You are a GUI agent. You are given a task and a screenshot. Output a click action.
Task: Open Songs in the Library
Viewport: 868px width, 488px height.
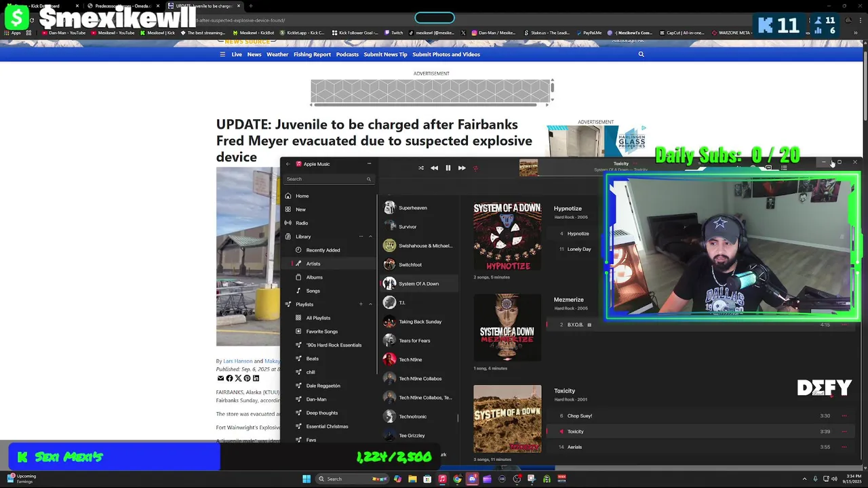[x=329, y=291]
